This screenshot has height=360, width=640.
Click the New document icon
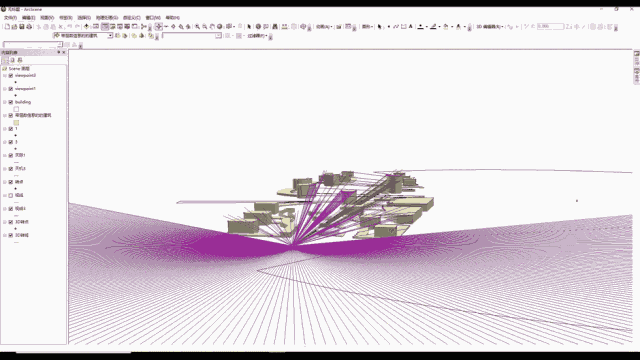click(x=7, y=27)
